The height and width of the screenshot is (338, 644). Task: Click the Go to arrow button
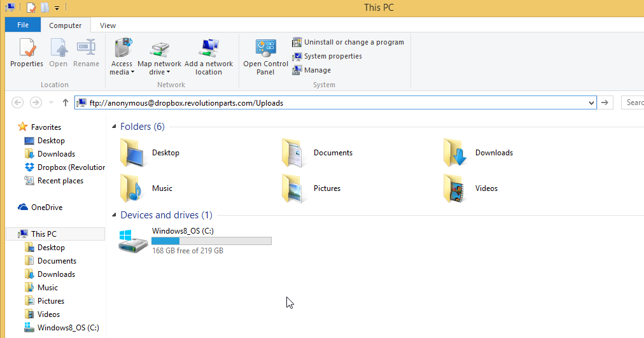coord(605,102)
